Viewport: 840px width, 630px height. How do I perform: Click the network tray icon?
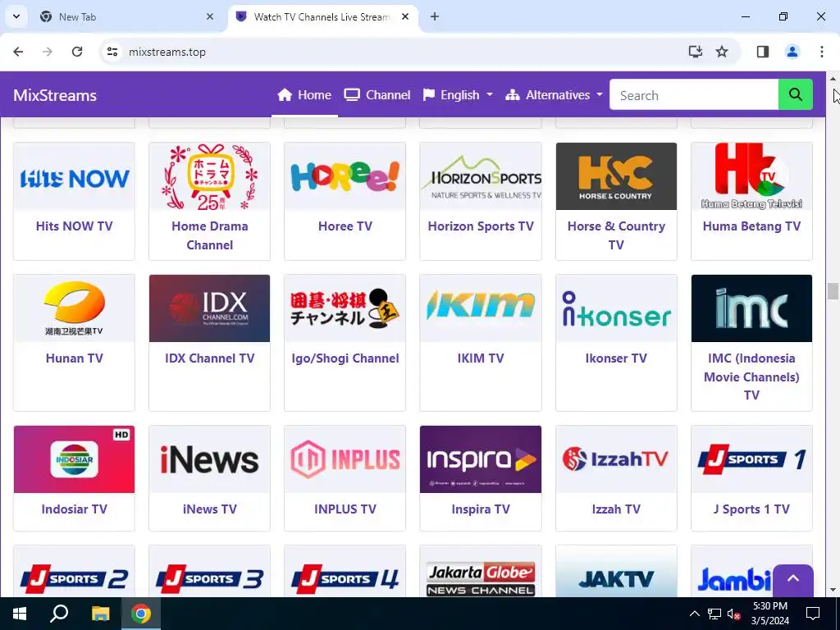coord(714,614)
